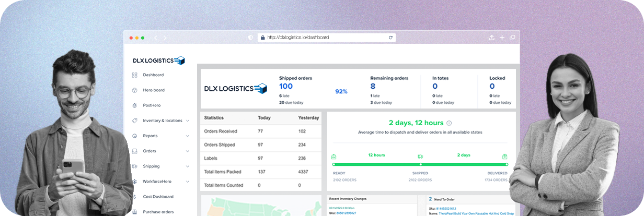Click the Shipping truck icon in sidebar
The height and width of the screenshot is (216, 644).
coord(135,166)
